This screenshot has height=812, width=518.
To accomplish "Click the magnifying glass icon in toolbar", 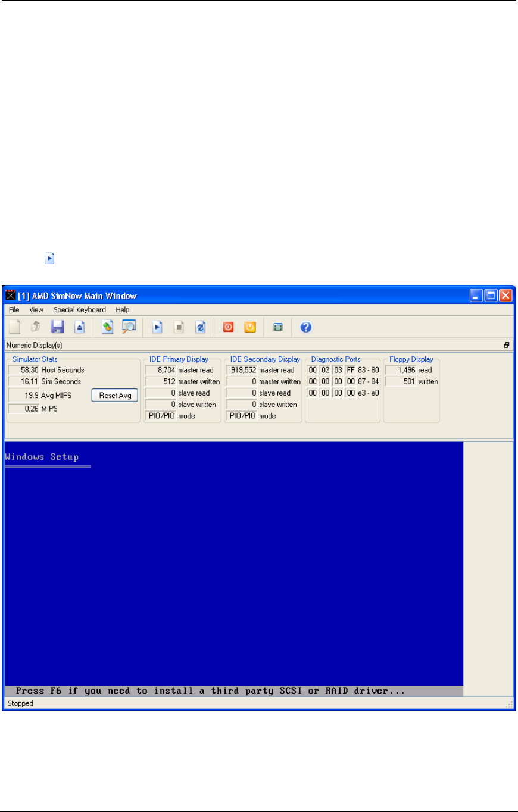I will point(129,327).
